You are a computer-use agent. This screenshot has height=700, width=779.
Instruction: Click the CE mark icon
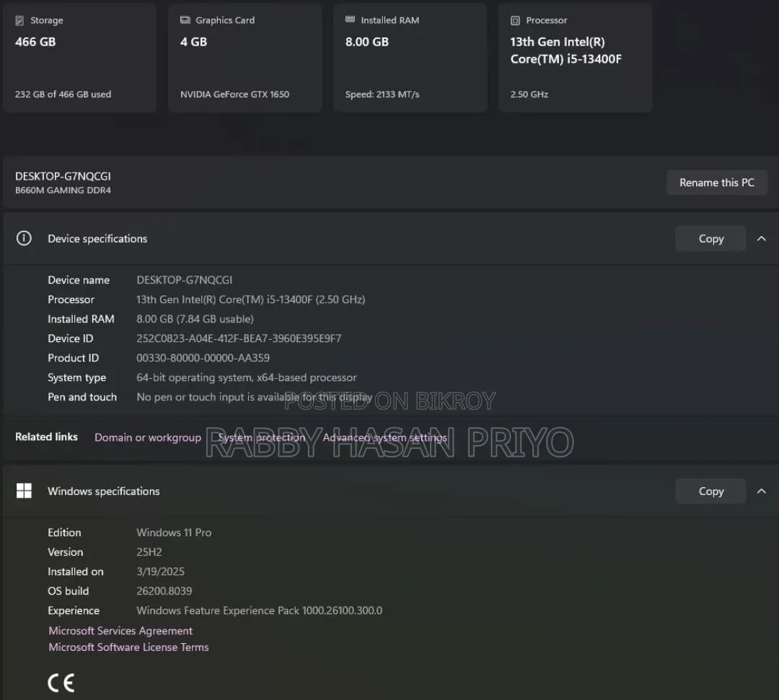61,683
